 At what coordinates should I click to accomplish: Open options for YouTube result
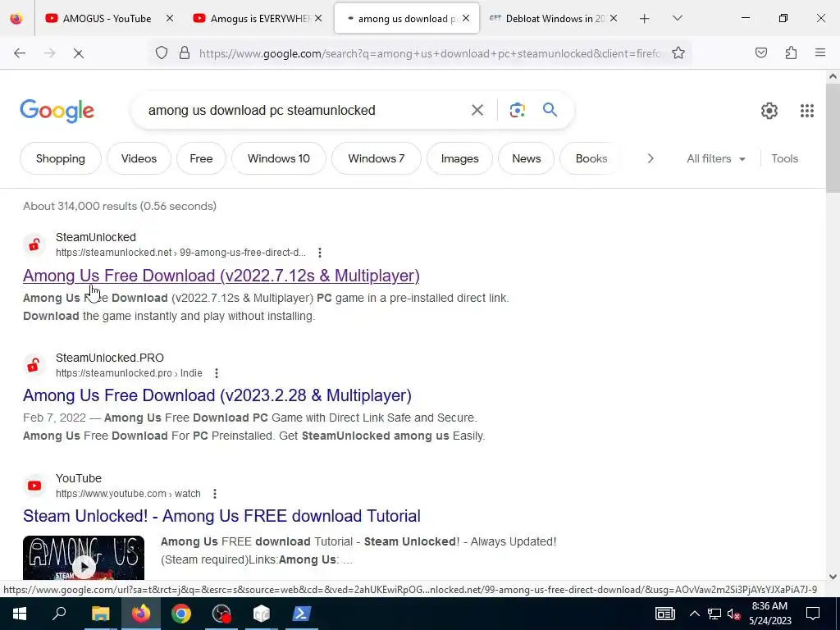coord(215,493)
